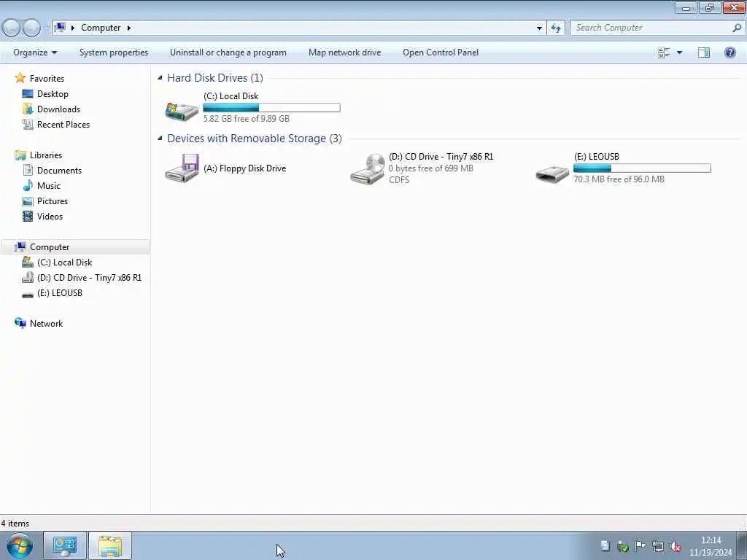Click the Videos film icon
This screenshot has height=560, width=747.
tap(28, 216)
